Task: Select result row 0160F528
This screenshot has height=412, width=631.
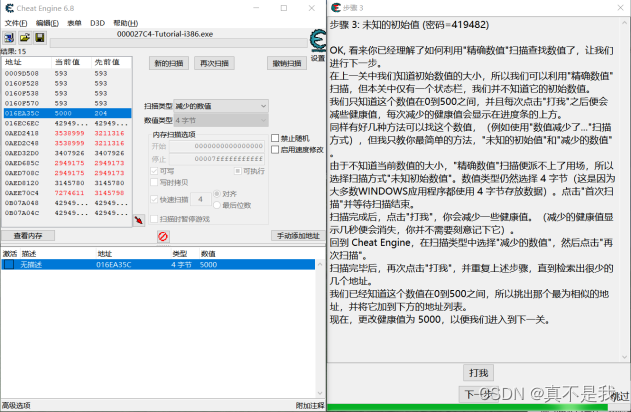Action: [x=67, y=83]
